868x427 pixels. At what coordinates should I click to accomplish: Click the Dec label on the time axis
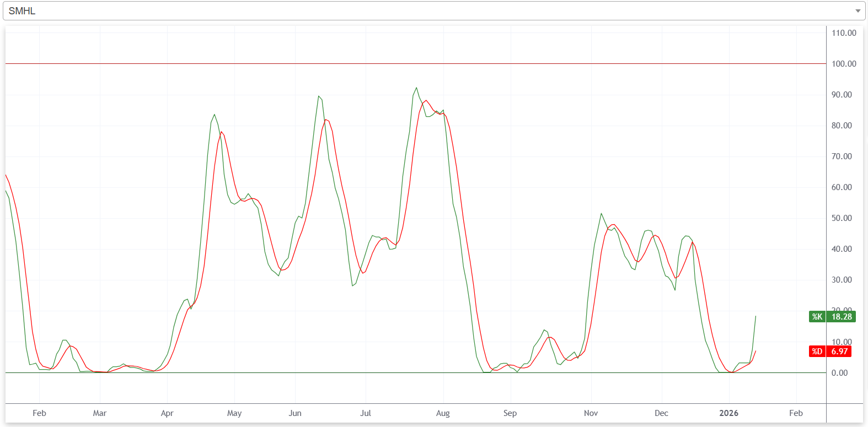[x=661, y=413]
